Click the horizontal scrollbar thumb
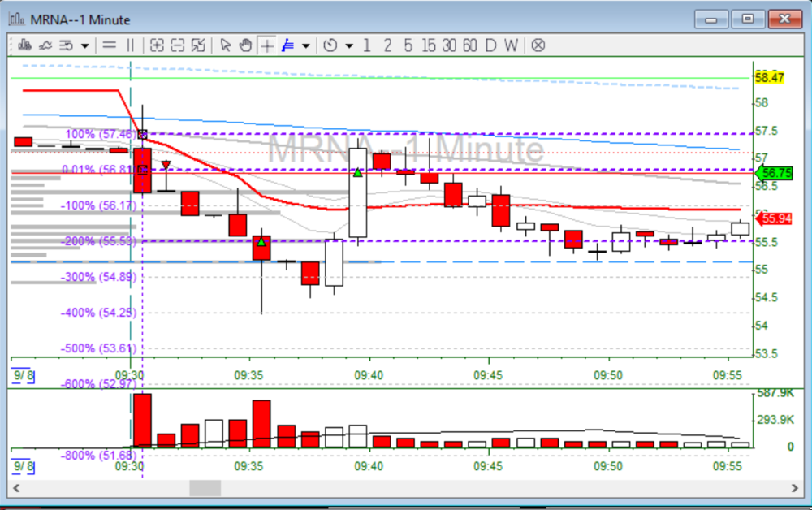The image size is (812, 510). click(205, 488)
